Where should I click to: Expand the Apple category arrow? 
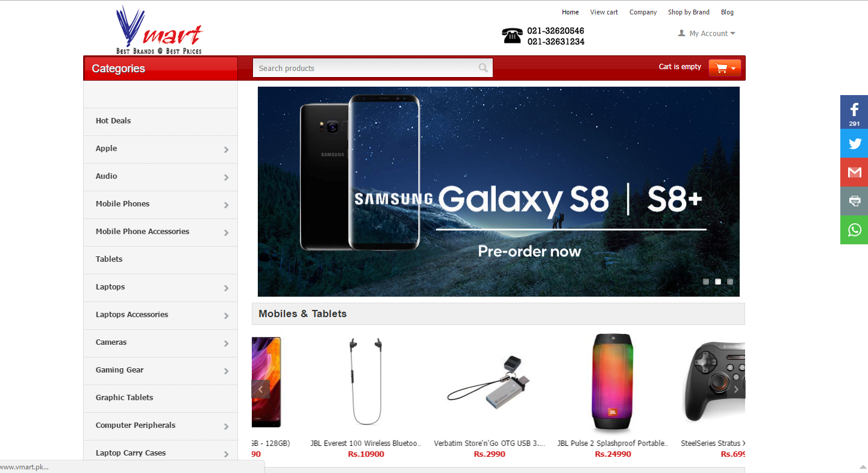click(226, 150)
